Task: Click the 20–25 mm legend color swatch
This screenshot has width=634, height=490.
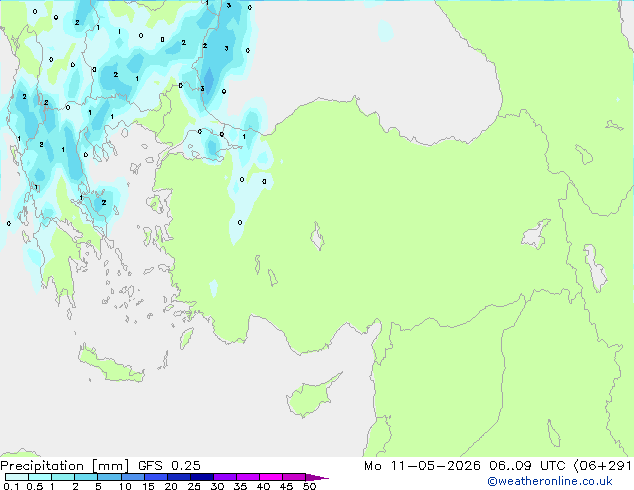Action: pos(179,477)
